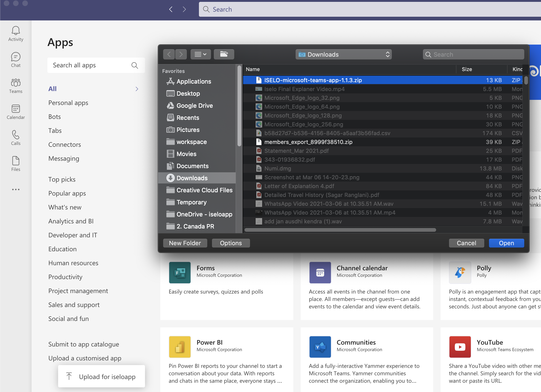
Task: Select Top picks category
Action: [62, 179]
